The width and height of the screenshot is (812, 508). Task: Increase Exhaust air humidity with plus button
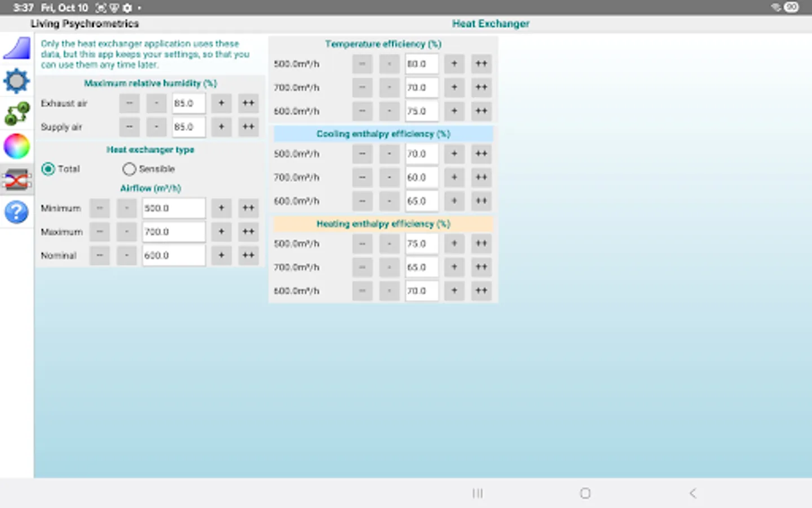[x=221, y=103]
